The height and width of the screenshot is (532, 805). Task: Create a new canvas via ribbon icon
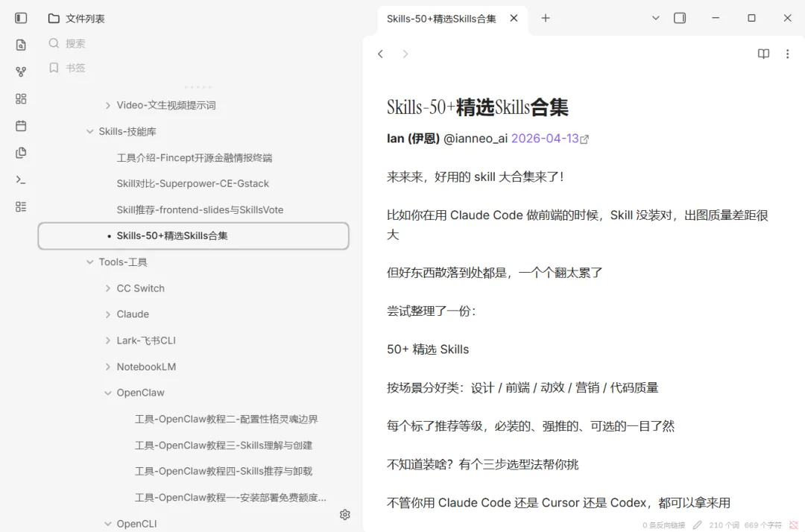tap(21, 99)
